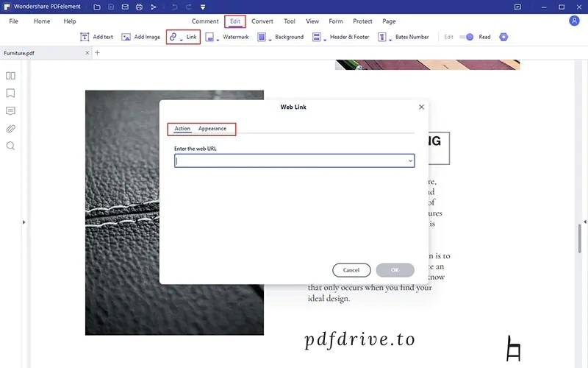588x368 pixels.
Task: Click the chair logo in document
Action: coord(513,348)
